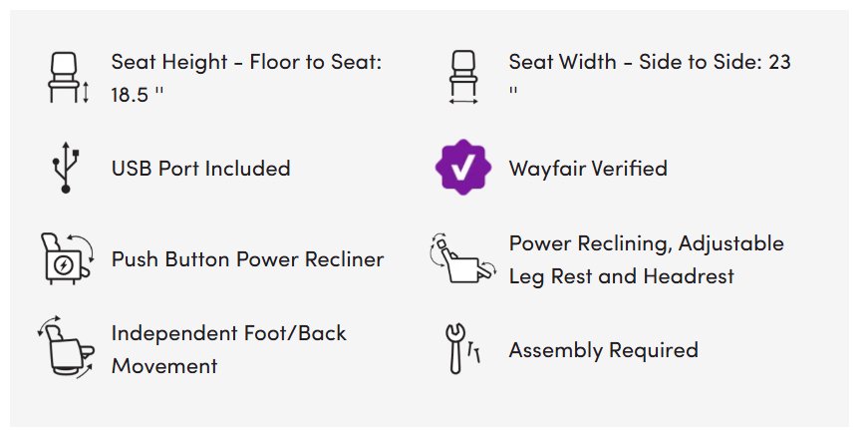Click the wrench assembly required icon

462,349
